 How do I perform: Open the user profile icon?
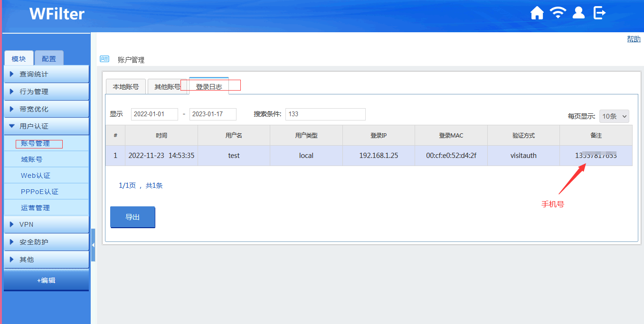578,13
